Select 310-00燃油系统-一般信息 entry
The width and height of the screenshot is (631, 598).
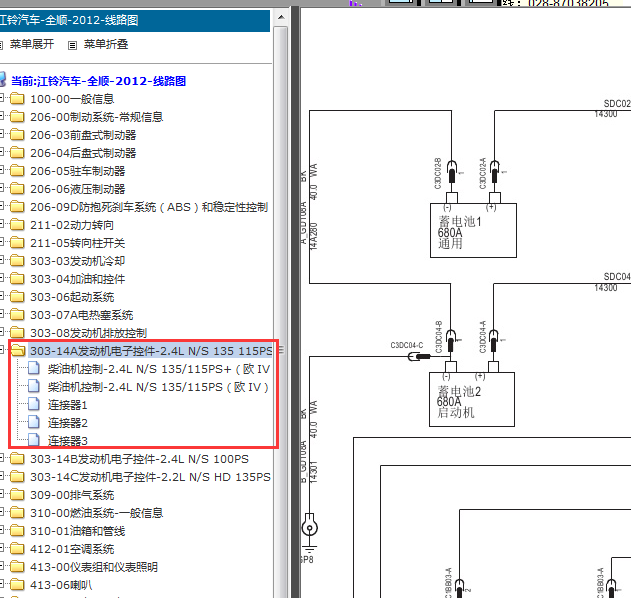click(x=97, y=513)
